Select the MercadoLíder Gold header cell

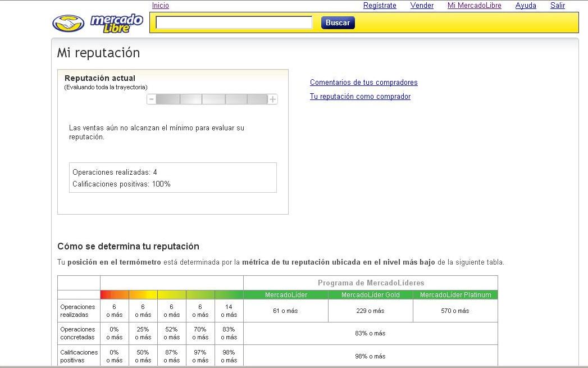point(371,295)
